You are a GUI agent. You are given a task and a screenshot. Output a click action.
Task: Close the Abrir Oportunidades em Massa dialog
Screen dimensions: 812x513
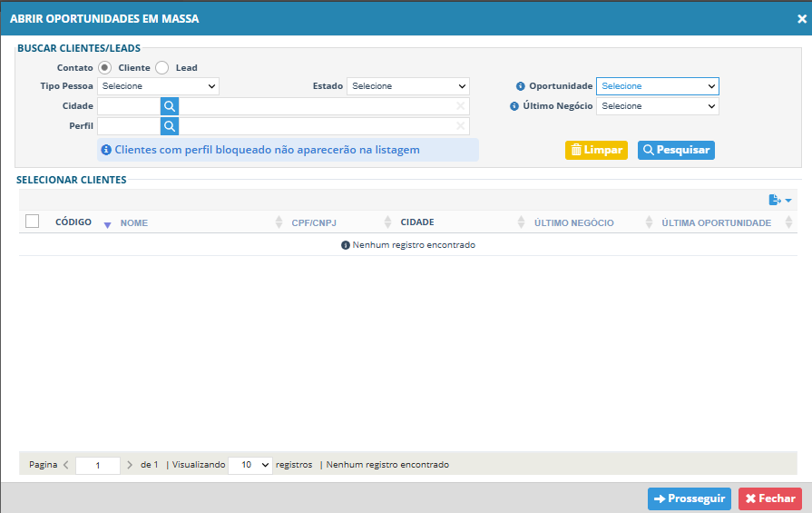point(802,19)
